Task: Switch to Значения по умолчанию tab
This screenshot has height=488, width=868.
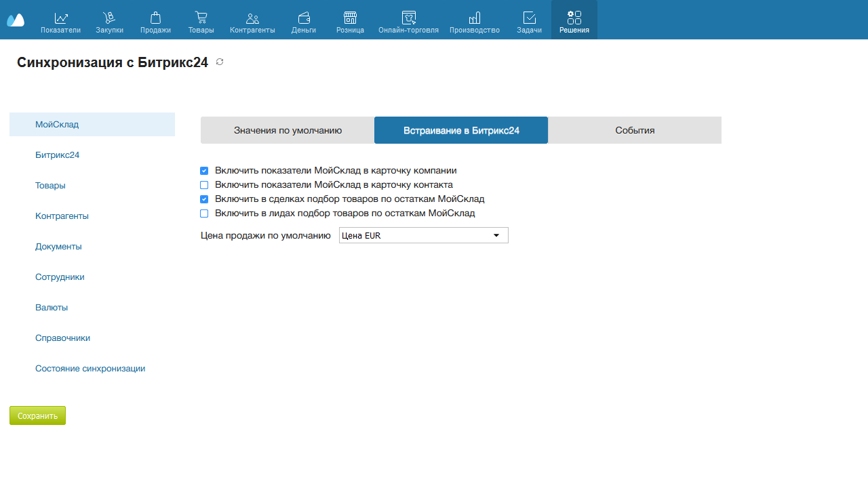Action: tap(288, 130)
